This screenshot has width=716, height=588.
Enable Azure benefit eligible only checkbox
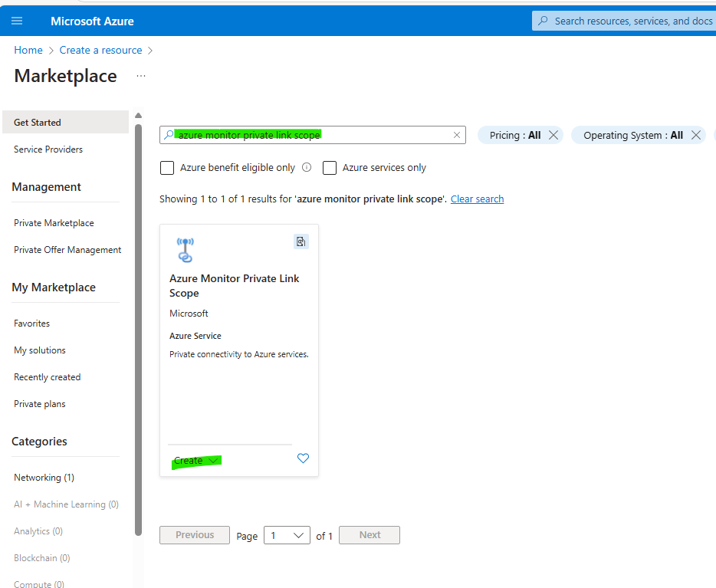click(167, 168)
